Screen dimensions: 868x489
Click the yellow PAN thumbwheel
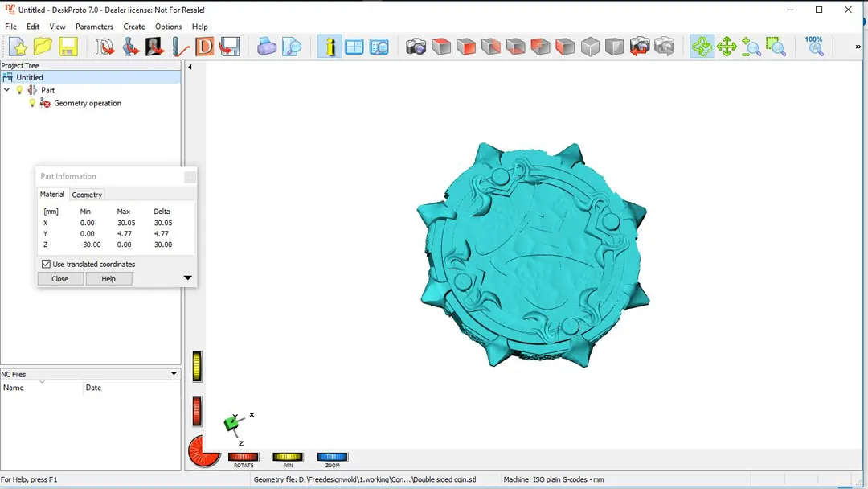pyautogui.click(x=288, y=457)
